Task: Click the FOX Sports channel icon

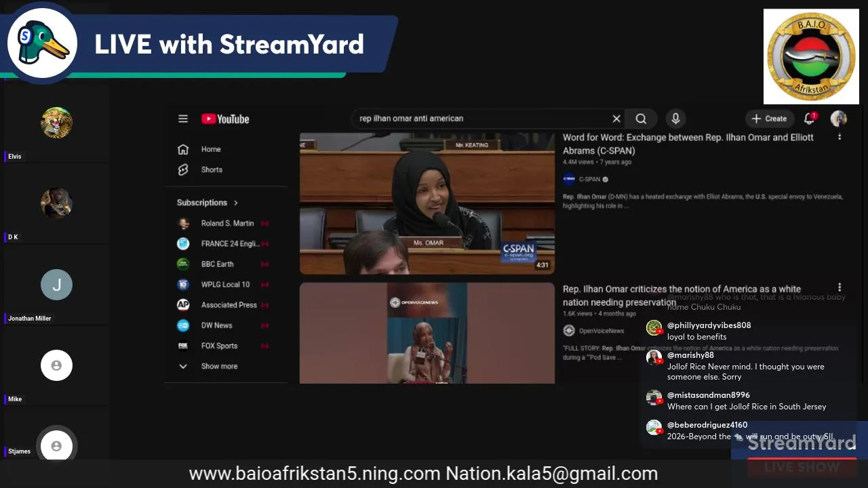Action: click(183, 345)
